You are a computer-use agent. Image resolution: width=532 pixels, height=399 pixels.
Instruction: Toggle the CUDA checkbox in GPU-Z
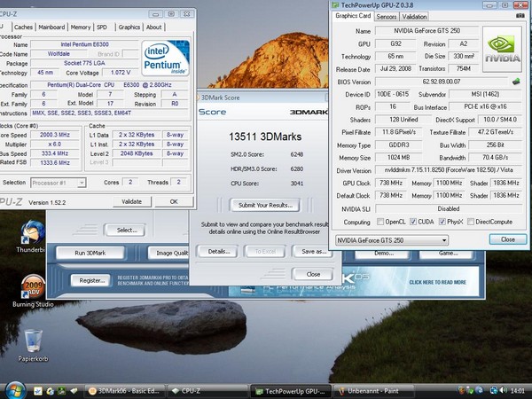pyautogui.click(x=413, y=222)
